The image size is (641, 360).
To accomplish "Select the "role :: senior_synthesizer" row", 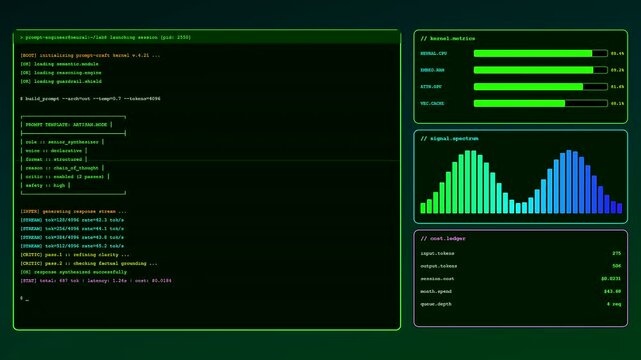I will click(x=62, y=142).
